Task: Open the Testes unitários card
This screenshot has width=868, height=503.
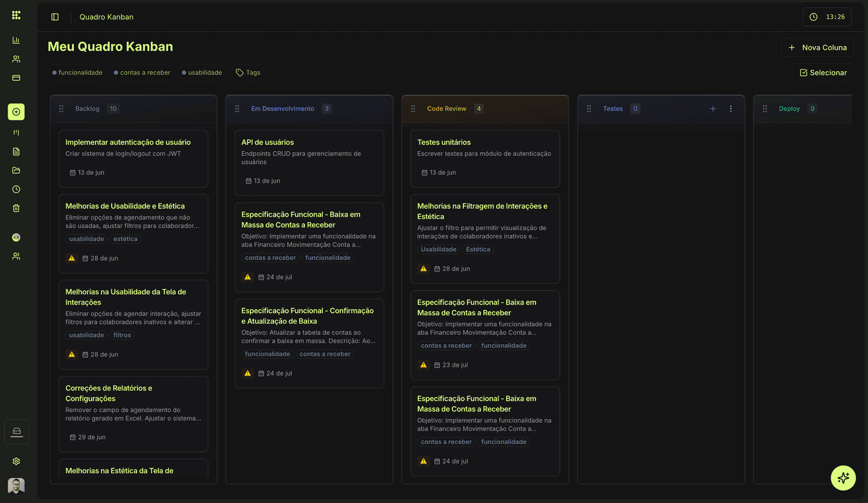Action: [484, 158]
